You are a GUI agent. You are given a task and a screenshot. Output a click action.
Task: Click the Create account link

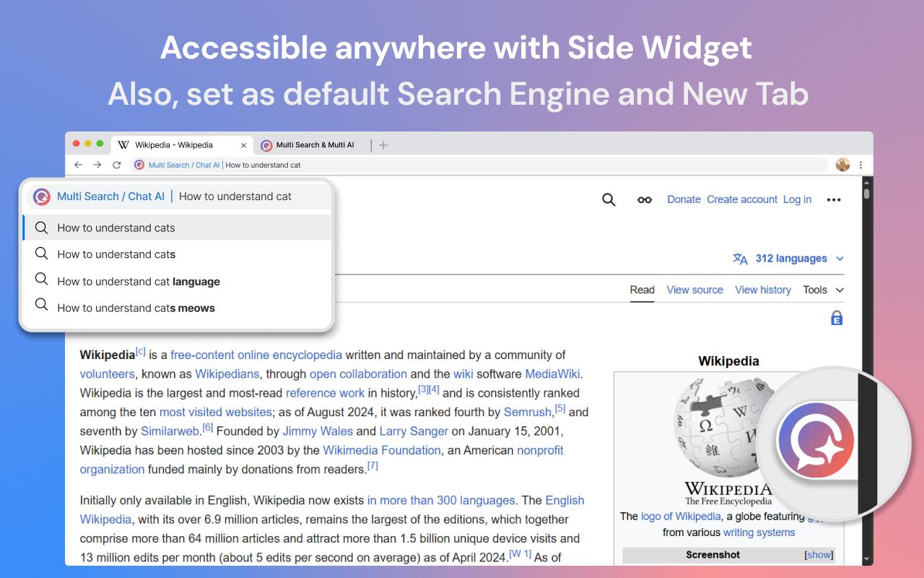point(742,199)
